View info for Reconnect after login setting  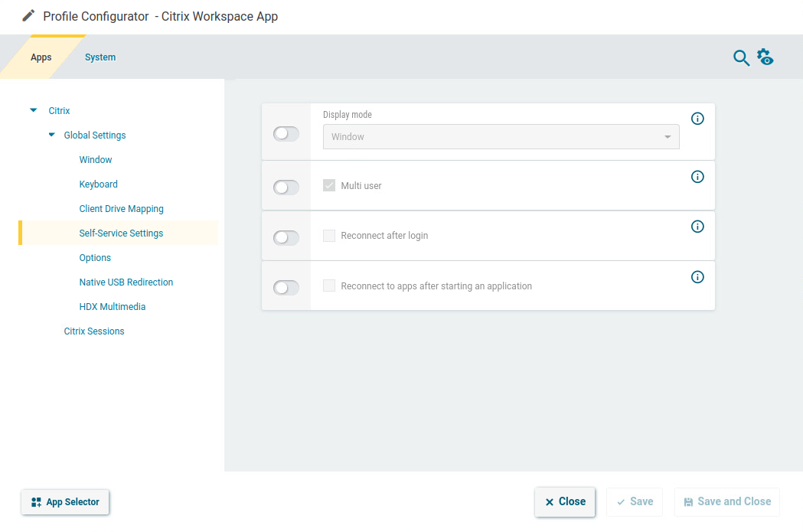pos(697,227)
